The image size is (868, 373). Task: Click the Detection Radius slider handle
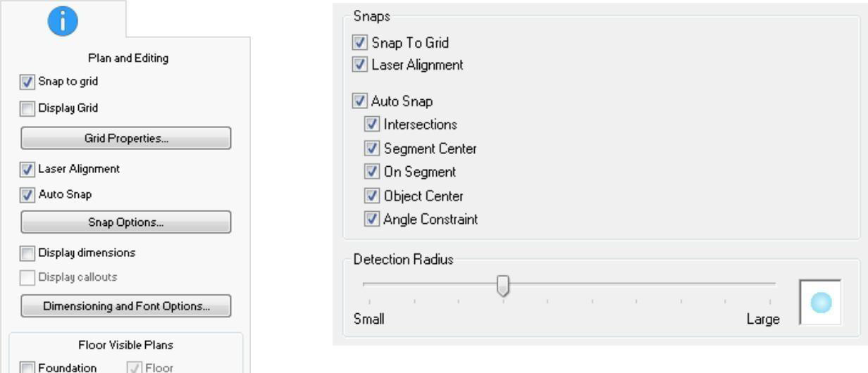click(503, 286)
